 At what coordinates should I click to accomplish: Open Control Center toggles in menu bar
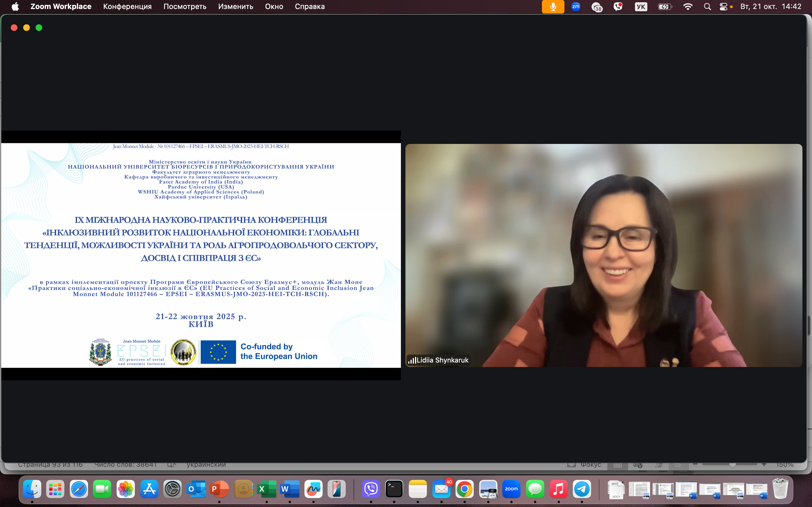pyautogui.click(x=723, y=7)
